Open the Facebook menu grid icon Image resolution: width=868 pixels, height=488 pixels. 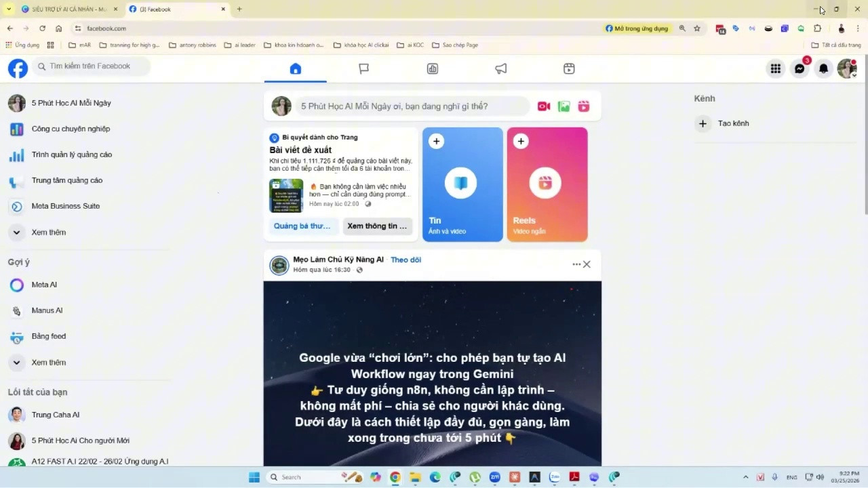tap(776, 68)
